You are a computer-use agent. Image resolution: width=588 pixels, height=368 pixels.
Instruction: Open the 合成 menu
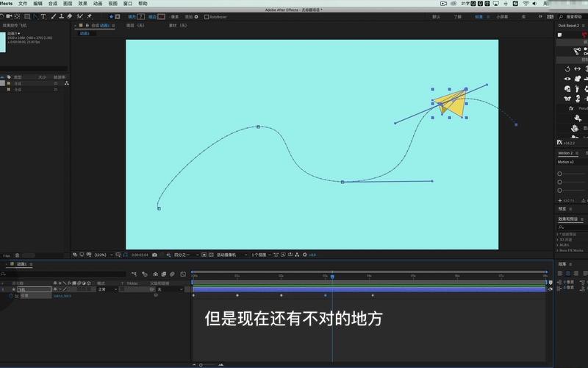point(53,4)
